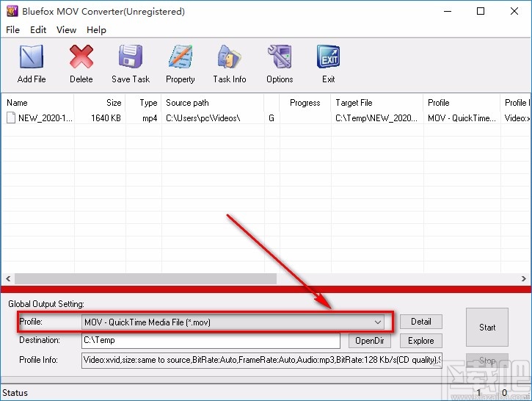Click the Progress column header

point(305,103)
